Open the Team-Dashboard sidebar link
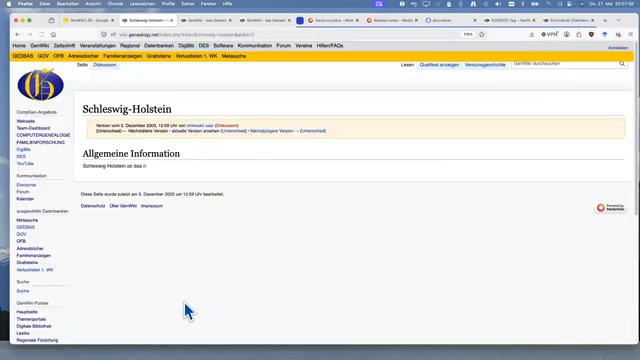Image resolution: width=640 pixels, height=360 pixels. (33, 128)
